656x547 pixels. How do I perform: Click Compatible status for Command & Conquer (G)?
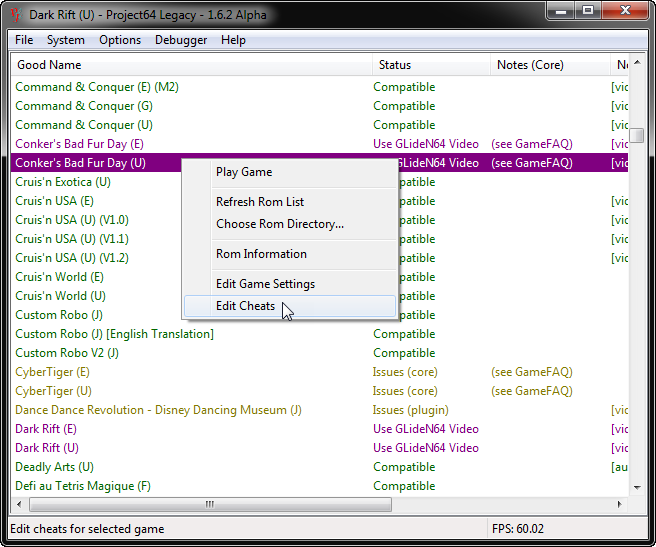coord(404,106)
